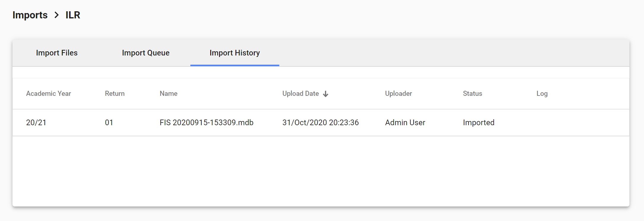The width and height of the screenshot is (644, 221).
Task: Sort table by Return column
Action: (x=114, y=93)
